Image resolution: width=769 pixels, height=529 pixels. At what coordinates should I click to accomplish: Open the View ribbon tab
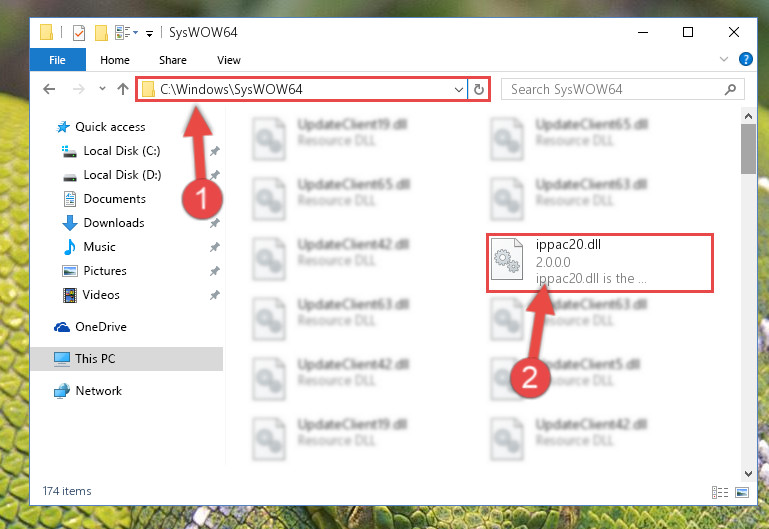pyautogui.click(x=229, y=60)
